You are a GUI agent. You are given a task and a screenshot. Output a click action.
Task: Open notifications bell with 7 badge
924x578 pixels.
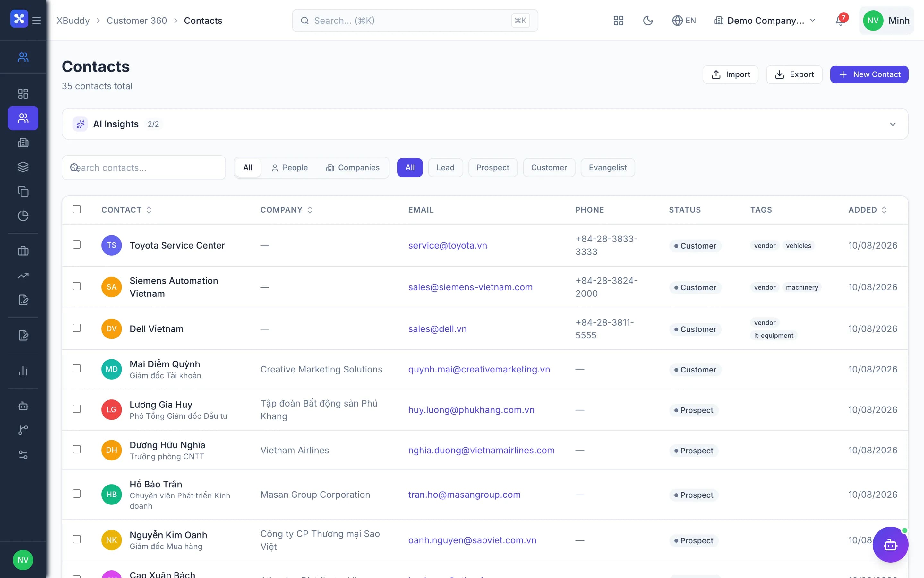pos(841,20)
